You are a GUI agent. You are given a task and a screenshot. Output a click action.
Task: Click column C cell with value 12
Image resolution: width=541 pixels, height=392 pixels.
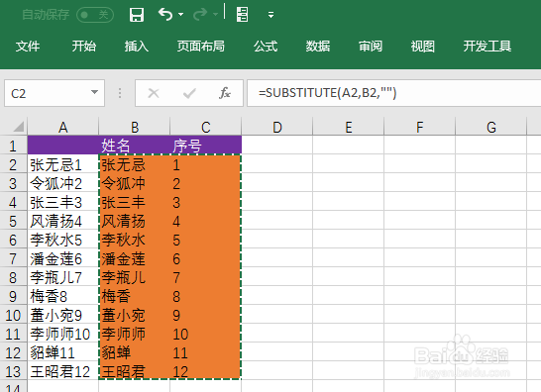[x=206, y=371]
